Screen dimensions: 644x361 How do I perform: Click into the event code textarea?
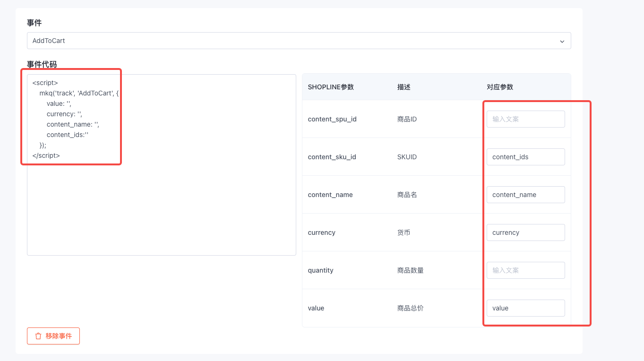click(x=162, y=165)
